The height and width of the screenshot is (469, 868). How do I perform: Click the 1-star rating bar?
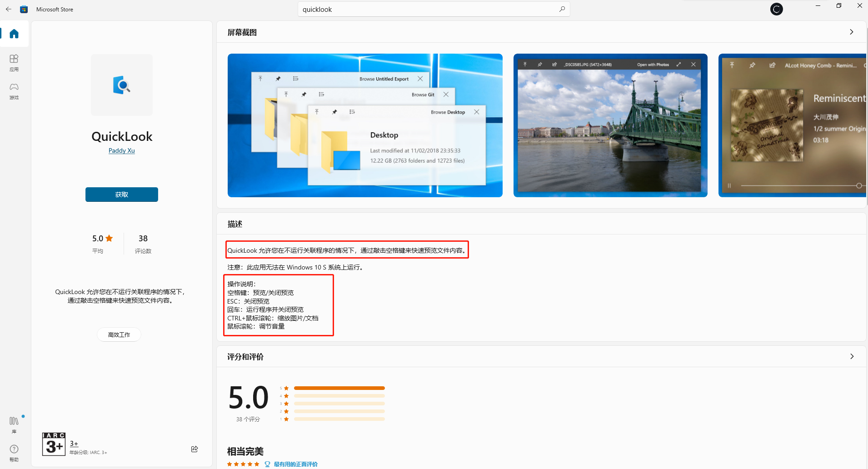pos(339,419)
